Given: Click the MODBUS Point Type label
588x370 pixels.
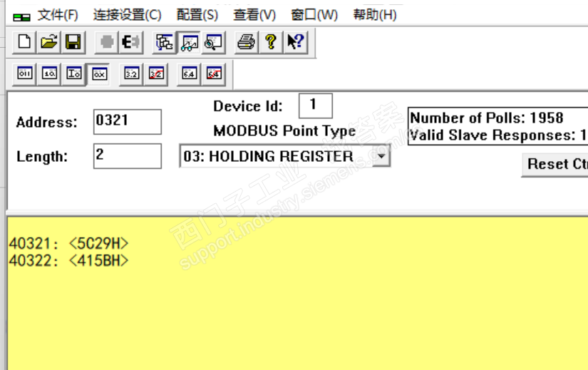Looking at the screenshot, I should point(284,131).
